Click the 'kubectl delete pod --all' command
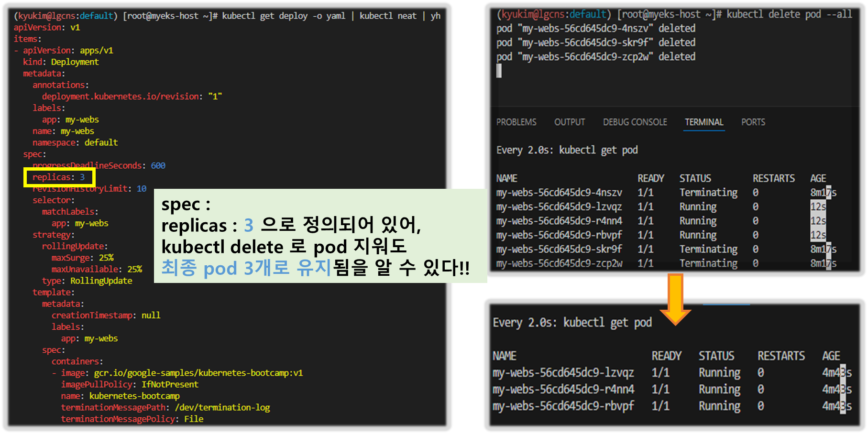868x434 pixels. coord(790,14)
